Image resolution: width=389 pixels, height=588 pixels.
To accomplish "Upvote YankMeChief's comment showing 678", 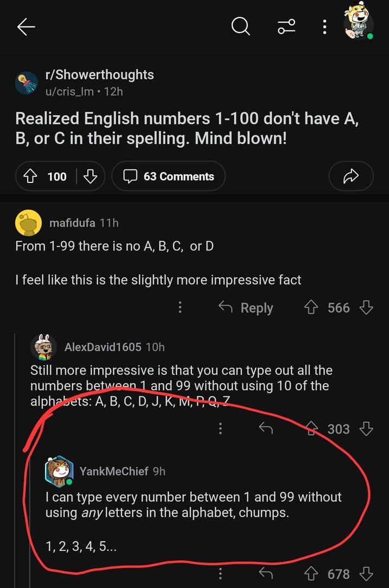I will point(311,574).
